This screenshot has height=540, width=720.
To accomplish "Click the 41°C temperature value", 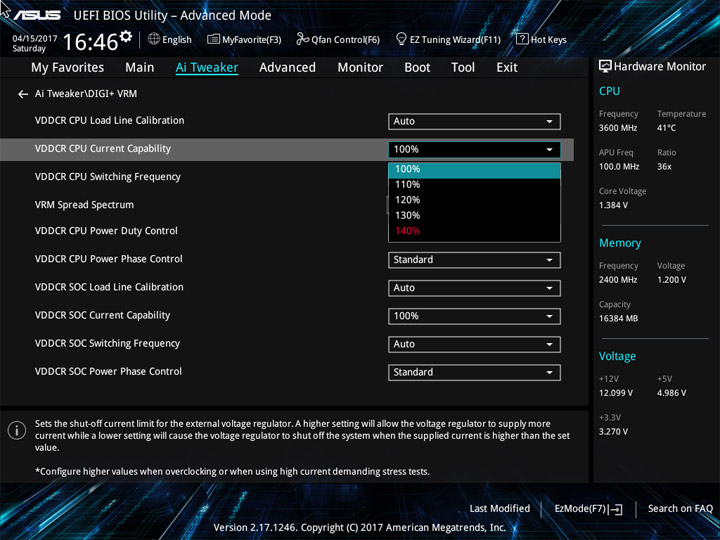I will click(x=666, y=128).
